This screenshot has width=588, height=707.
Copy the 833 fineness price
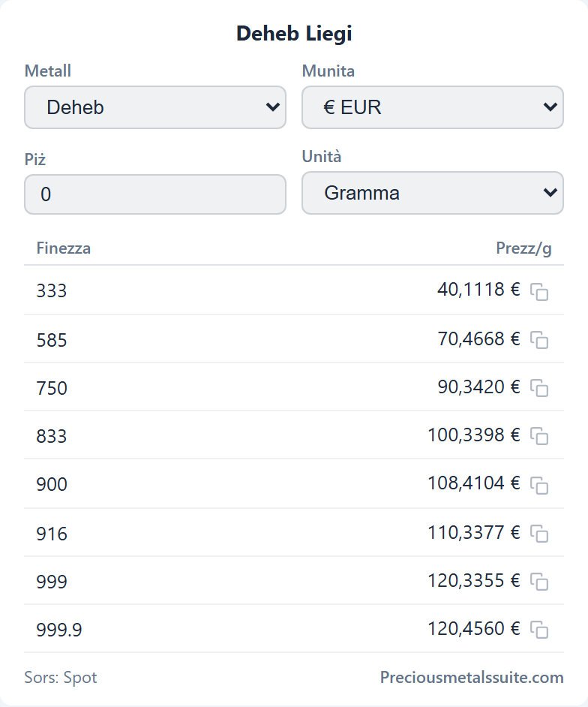[x=539, y=436]
